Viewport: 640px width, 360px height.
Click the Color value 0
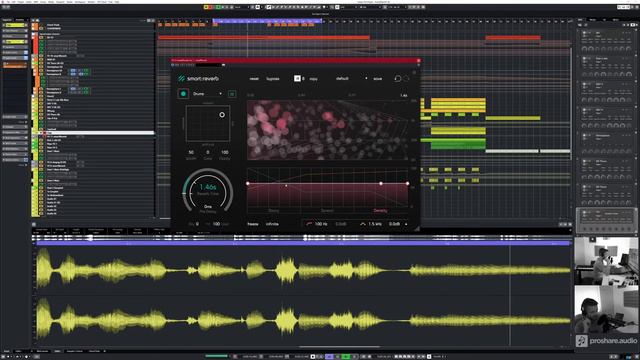(208, 152)
